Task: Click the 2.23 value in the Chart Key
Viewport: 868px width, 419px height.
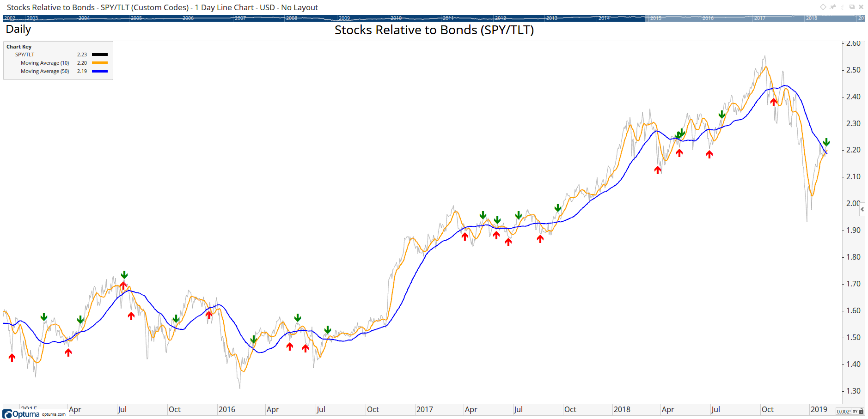Action: pyautogui.click(x=82, y=55)
